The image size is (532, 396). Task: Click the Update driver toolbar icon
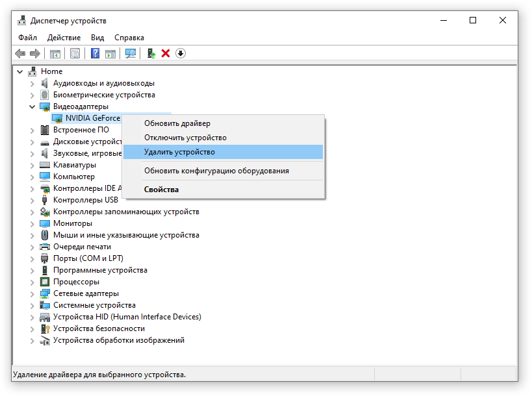pos(151,53)
